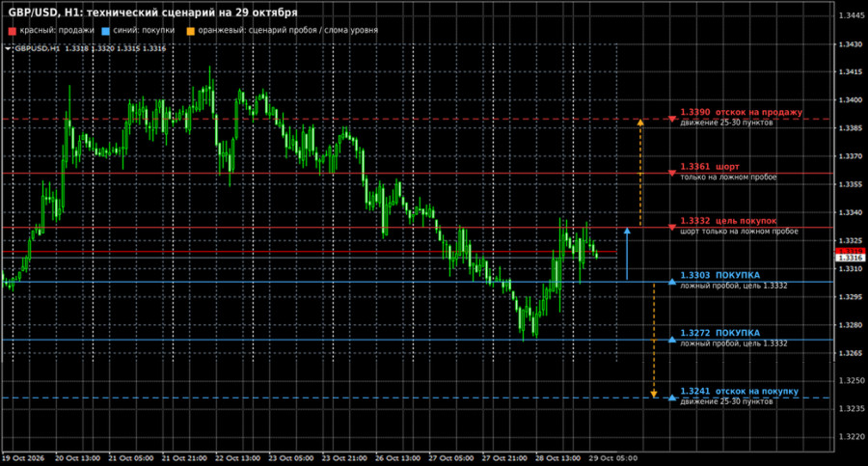This screenshot has height=466, width=868.
Task: Select the label 1.3303 ПОКУПКА
Action: click(720, 275)
